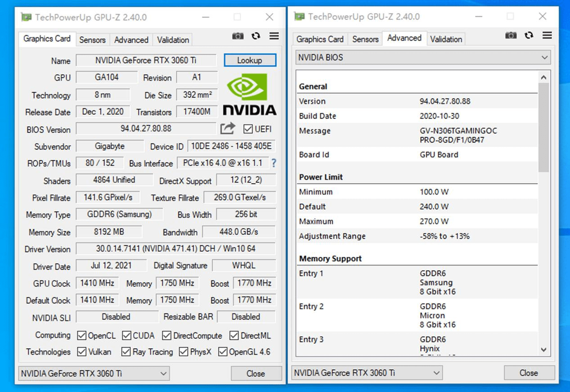Click Close button in right window
Screen dimensions: 570x392
pyautogui.click(x=529, y=373)
